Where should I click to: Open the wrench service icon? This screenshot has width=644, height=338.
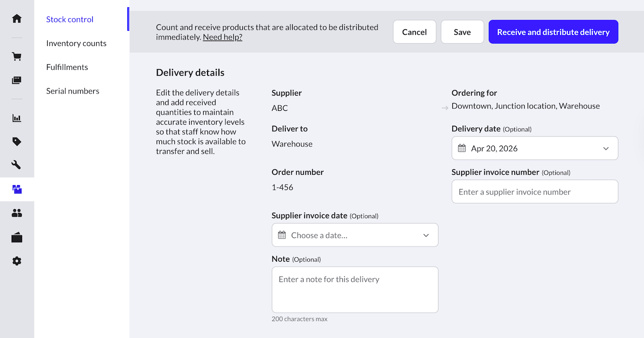pos(17,165)
